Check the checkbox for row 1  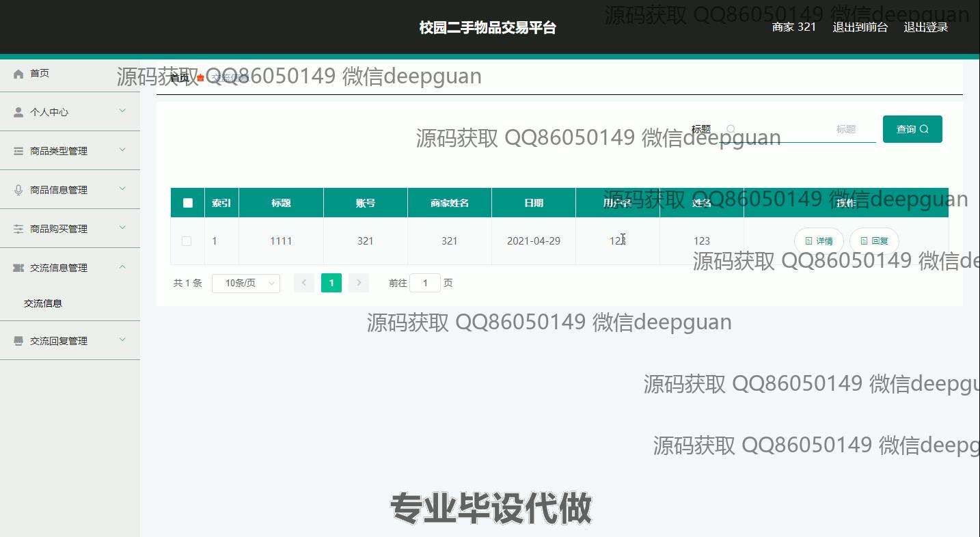pyautogui.click(x=187, y=241)
